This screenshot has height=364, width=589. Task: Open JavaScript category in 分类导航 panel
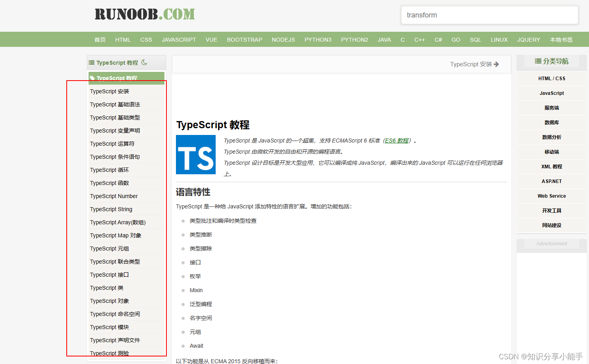coord(552,93)
